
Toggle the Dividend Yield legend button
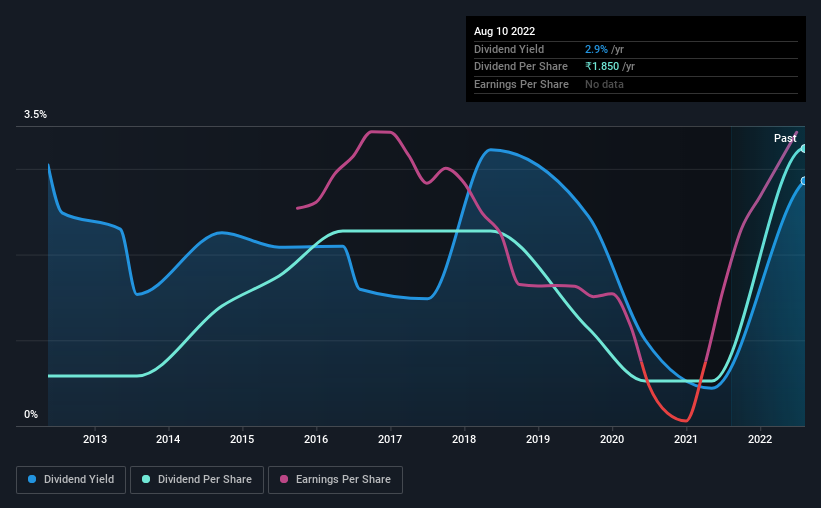(x=71, y=480)
